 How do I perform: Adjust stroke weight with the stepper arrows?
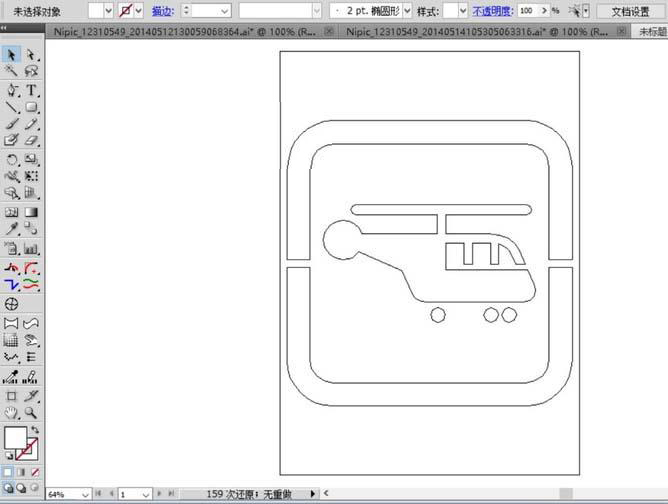(186, 11)
